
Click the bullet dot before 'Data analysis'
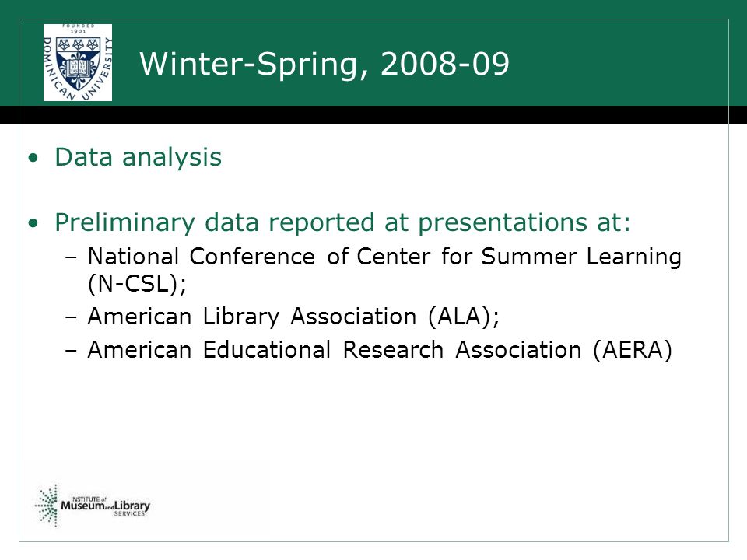33,158
